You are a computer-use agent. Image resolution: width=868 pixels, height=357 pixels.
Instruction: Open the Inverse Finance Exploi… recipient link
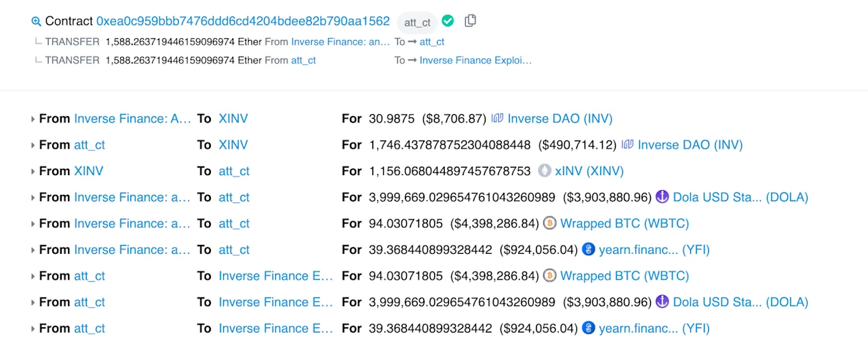(475, 60)
